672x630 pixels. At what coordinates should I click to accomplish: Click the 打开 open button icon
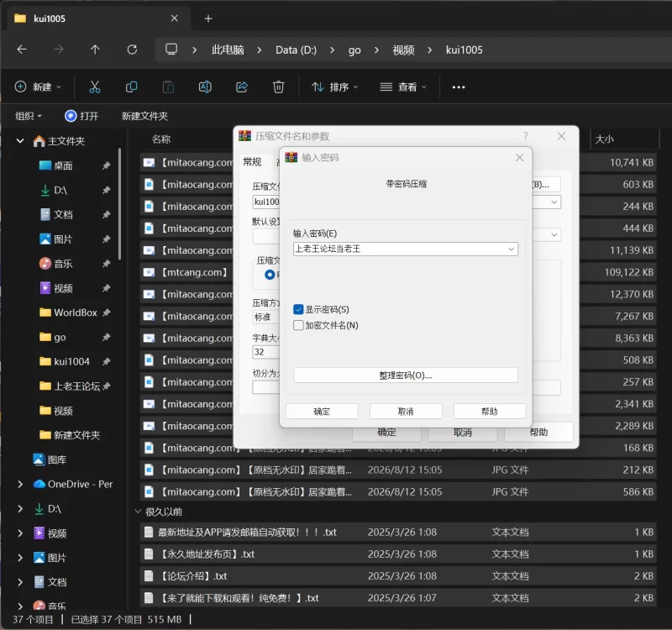pyautogui.click(x=71, y=116)
